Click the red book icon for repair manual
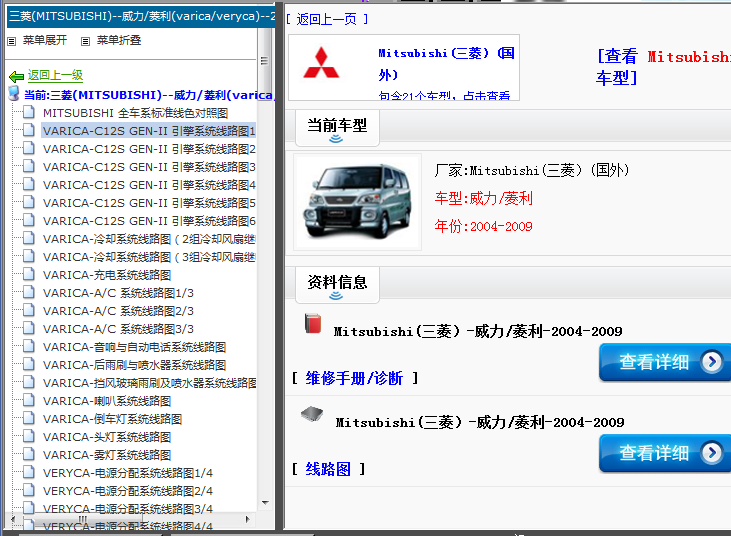The image size is (731, 536). (313, 323)
